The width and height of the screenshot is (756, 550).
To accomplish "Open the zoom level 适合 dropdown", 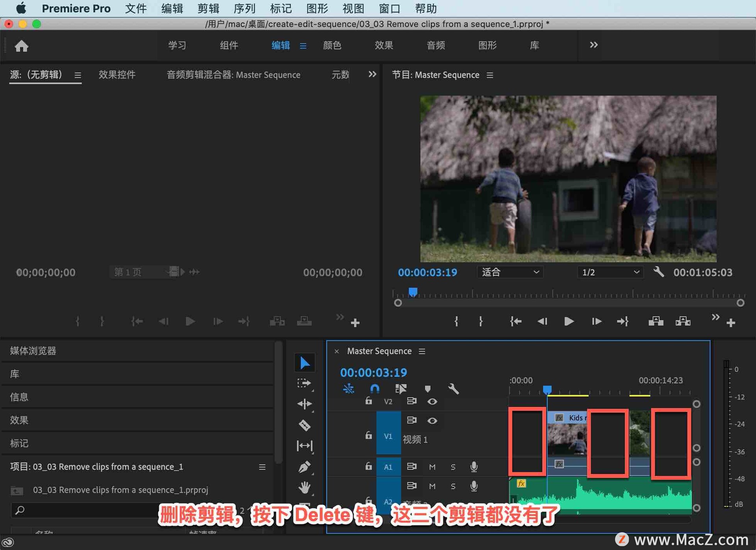I will 510,272.
